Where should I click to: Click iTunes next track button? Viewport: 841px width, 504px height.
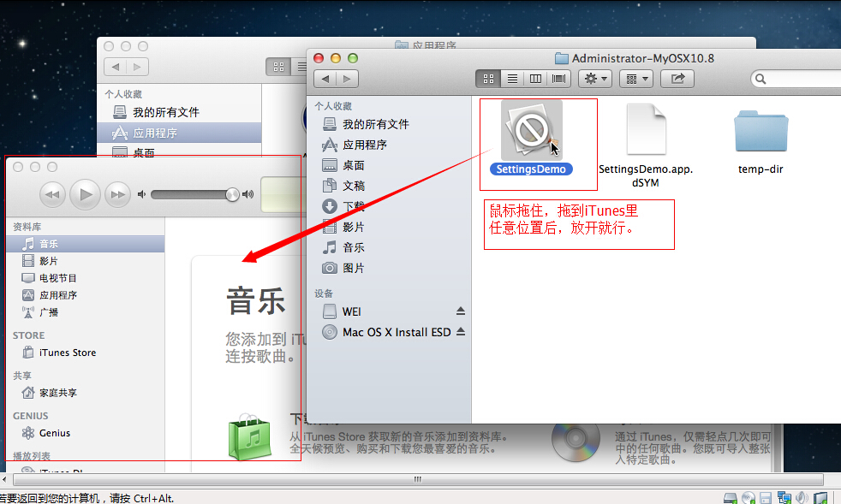pos(117,194)
